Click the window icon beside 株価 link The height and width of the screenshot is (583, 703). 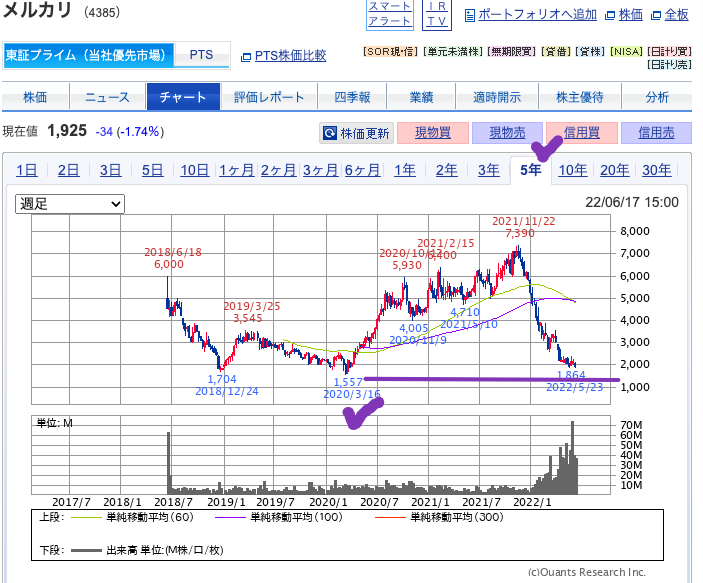coord(610,16)
